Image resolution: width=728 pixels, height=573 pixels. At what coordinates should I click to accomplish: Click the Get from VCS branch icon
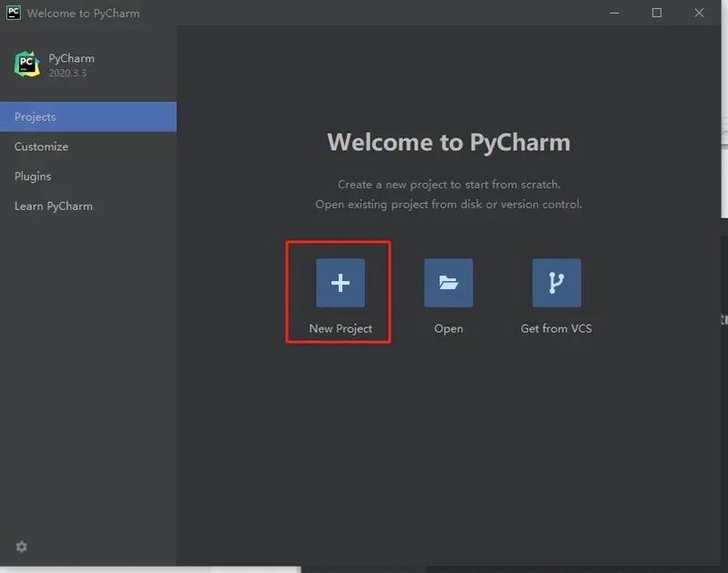coord(556,283)
